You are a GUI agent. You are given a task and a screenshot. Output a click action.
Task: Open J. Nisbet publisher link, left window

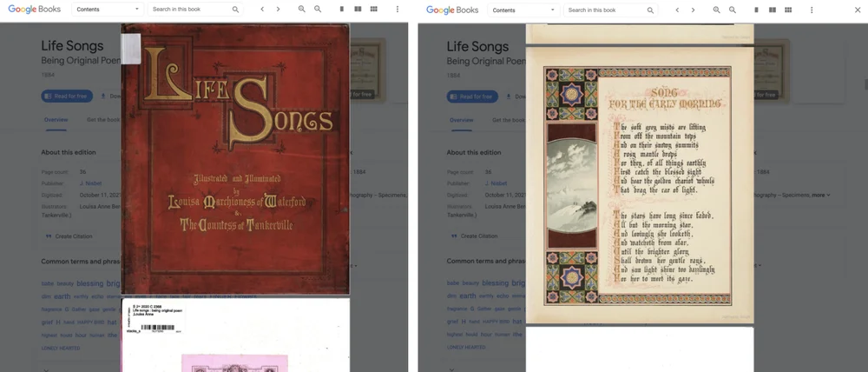[90, 183]
